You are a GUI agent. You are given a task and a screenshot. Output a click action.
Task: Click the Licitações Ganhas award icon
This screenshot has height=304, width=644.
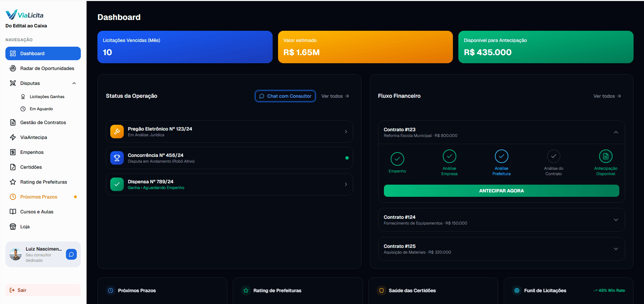(23, 97)
